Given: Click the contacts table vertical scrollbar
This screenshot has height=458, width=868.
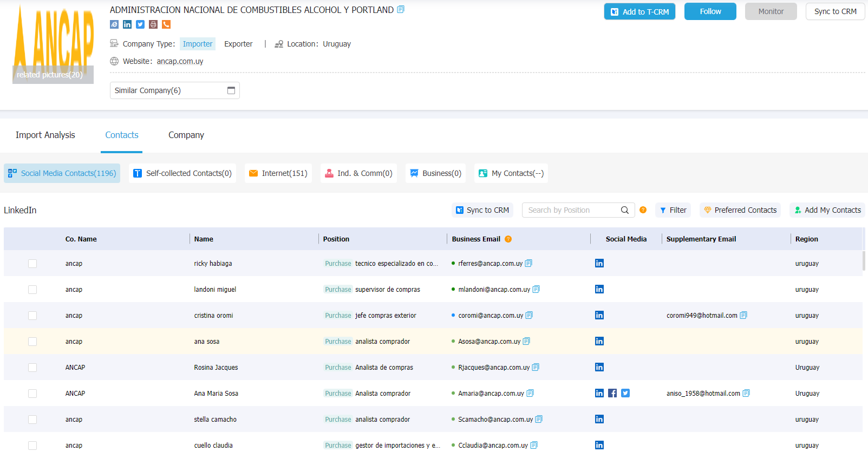Looking at the screenshot, I should 864,260.
